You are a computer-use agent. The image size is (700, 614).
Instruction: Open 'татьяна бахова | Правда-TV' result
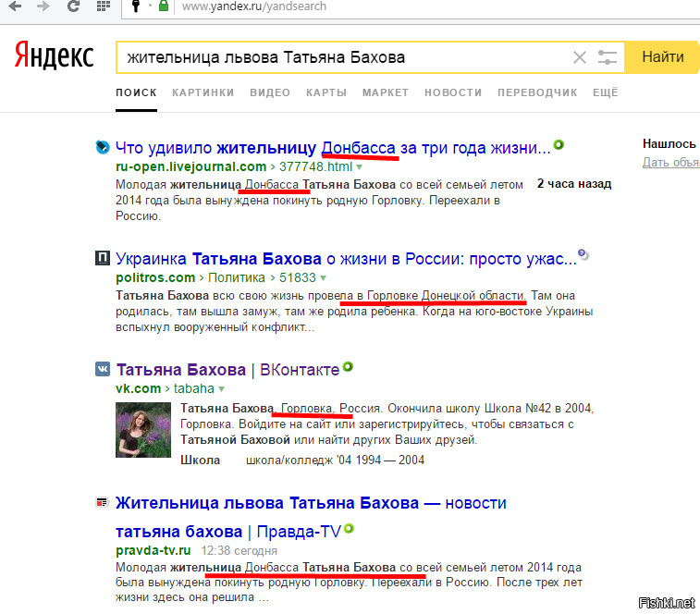228,532
